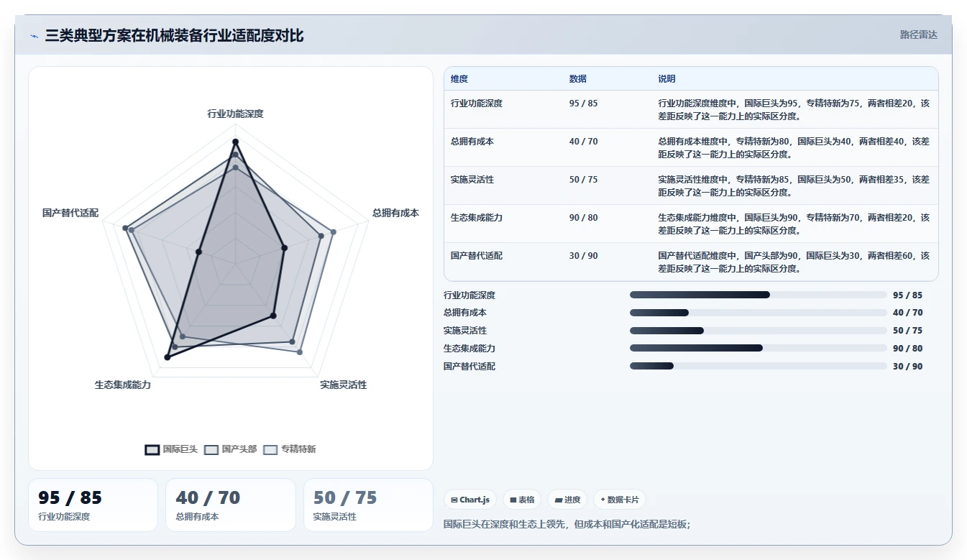The width and height of the screenshot is (967, 560).
Task: Click the 行业功能深度 progress bar
Action: (758, 295)
